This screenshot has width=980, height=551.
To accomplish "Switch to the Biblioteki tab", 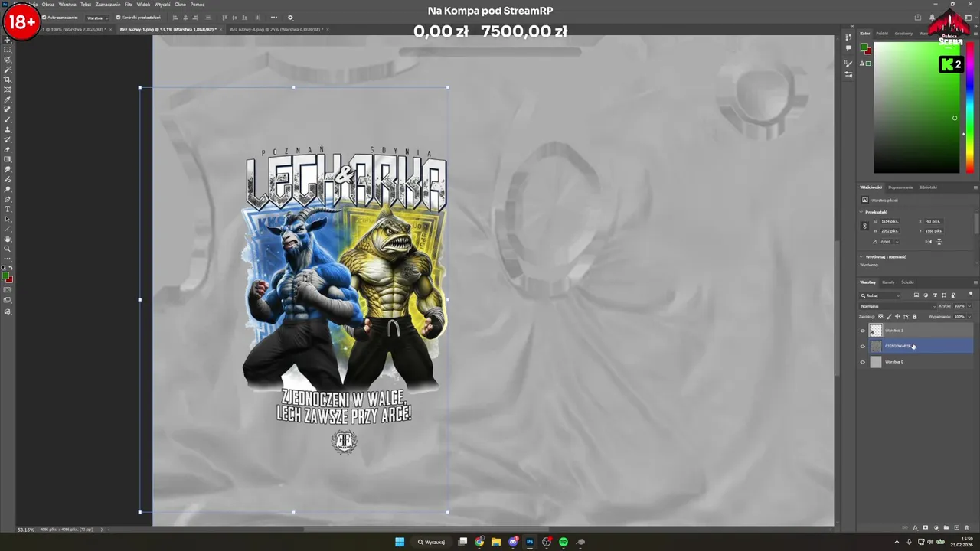I will pyautogui.click(x=928, y=187).
